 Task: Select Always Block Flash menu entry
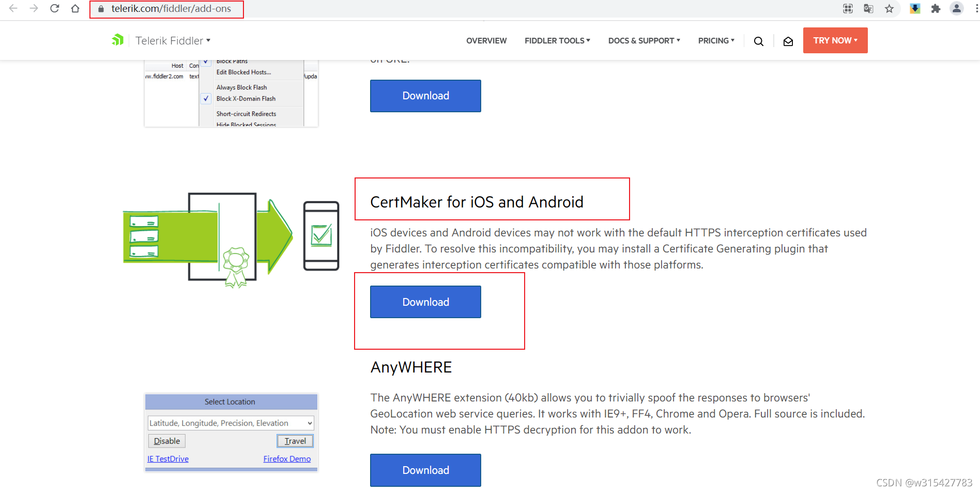click(241, 87)
